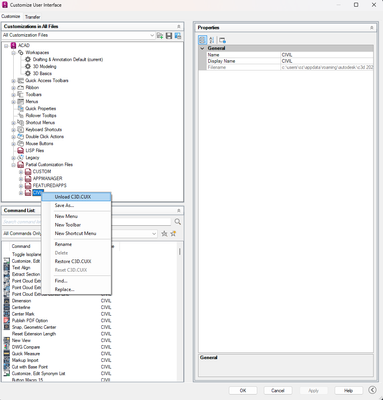Switch to the Customize tab

pos(11,16)
